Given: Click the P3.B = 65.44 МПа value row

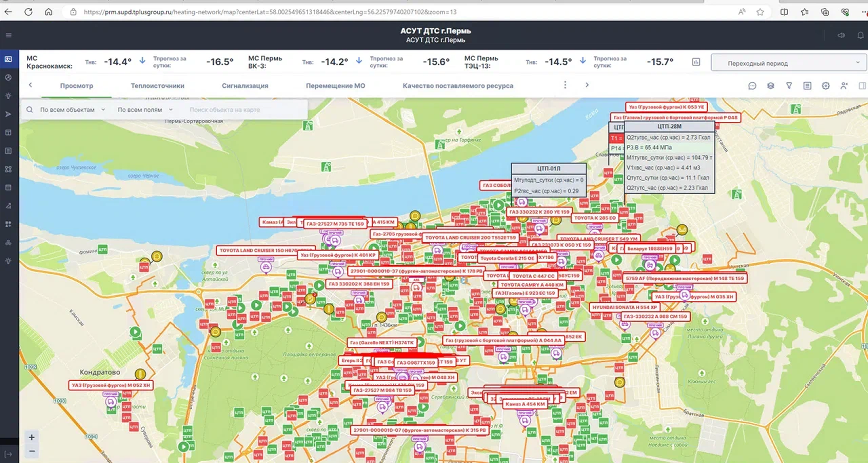Looking at the screenshot, I should 669,147.
